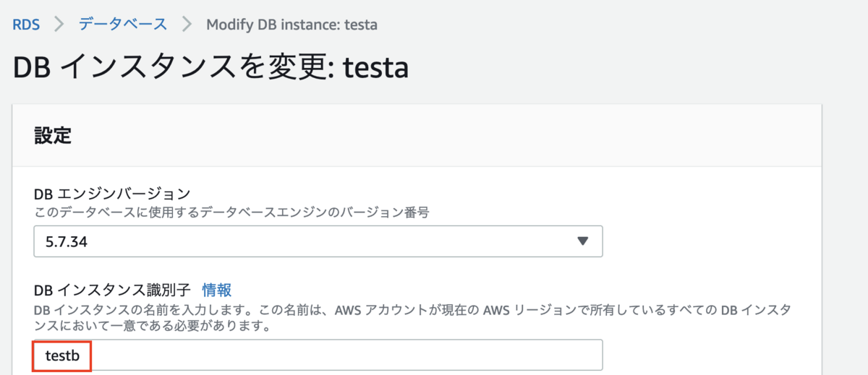
Task: Click the RDS breadcrumb link
Action: pos(26,24)
